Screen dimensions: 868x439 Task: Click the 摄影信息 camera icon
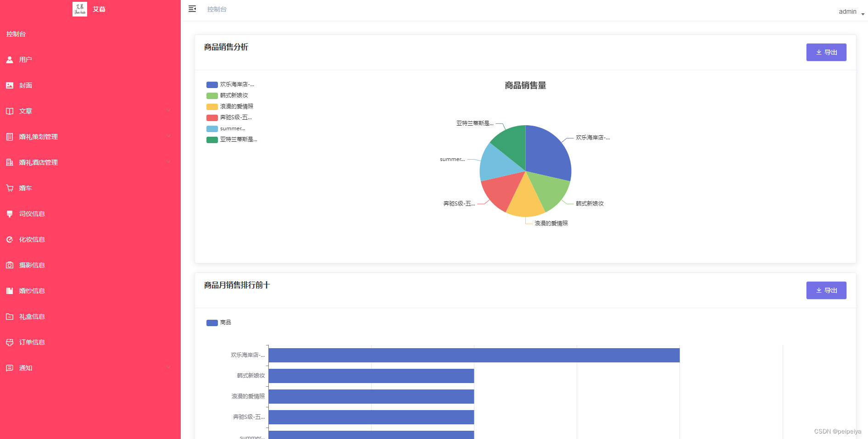[10, 265]
